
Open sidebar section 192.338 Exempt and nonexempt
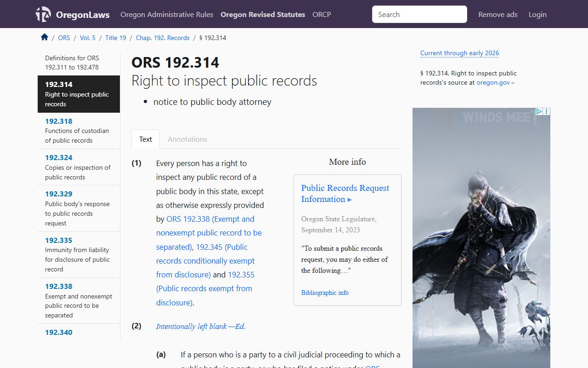79,300
